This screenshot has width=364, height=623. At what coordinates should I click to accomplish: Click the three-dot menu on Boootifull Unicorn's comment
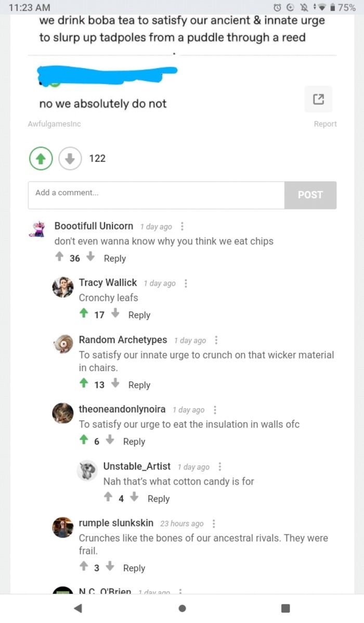(182, 226)
